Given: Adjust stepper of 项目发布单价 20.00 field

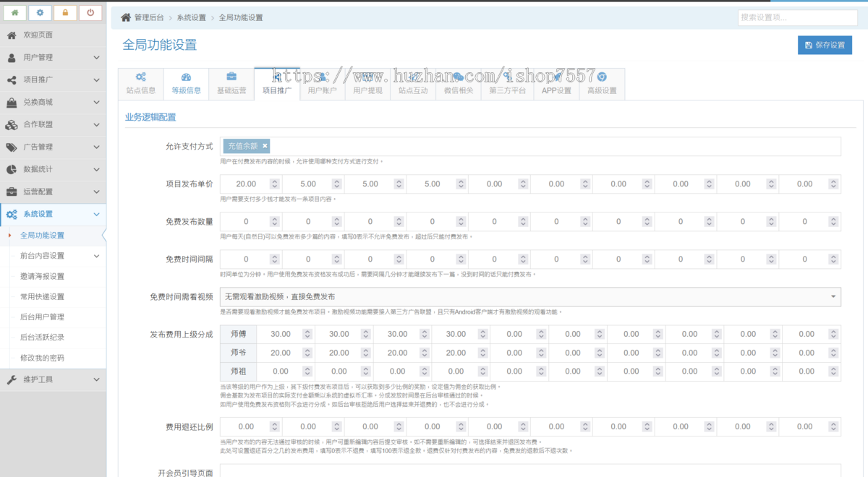Looking at the screenshot, I should [x=275, y=184].
